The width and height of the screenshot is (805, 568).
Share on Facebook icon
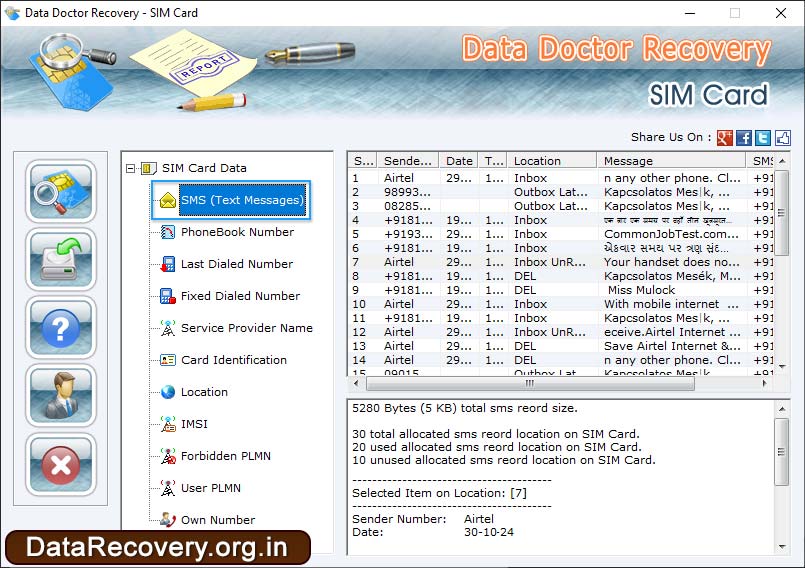744,138
